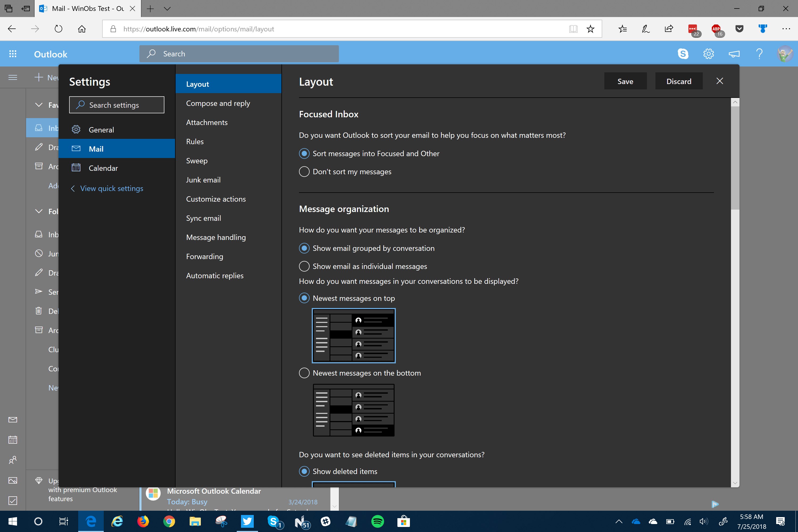The width and height of the screenshot is (798, 532).
Task: Select Don't sort my messages option
Action: [x=304, y=172]
